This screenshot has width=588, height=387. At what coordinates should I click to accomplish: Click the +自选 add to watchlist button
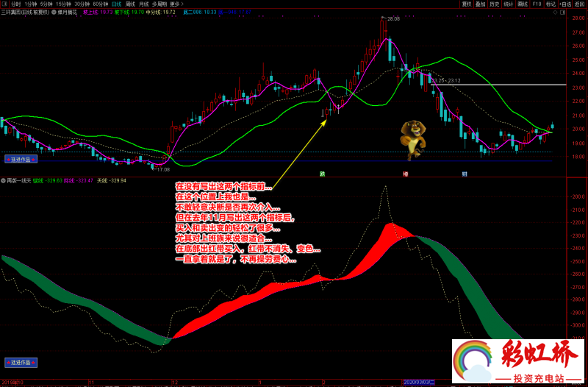click(565, 4)
